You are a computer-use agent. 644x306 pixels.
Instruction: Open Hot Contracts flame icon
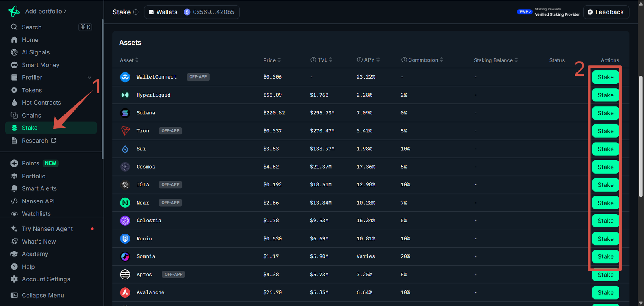pos(14,103)
